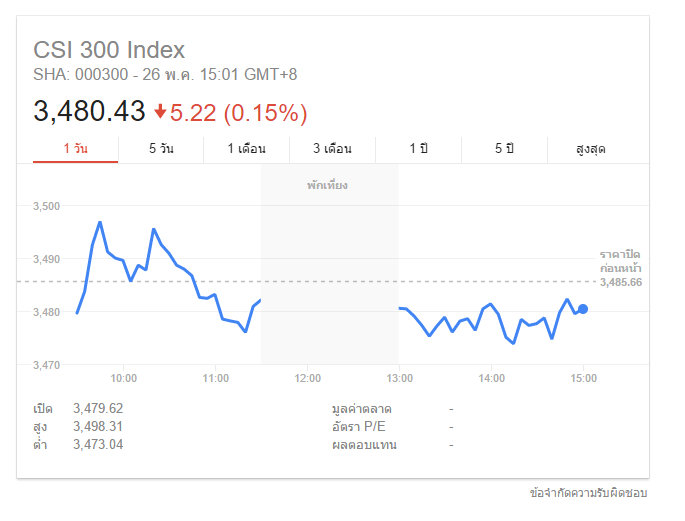The image size is (685, 521).
Task: Click the ราคาปิดก่อนหน้า previous close label
Action: pos(620,262)
